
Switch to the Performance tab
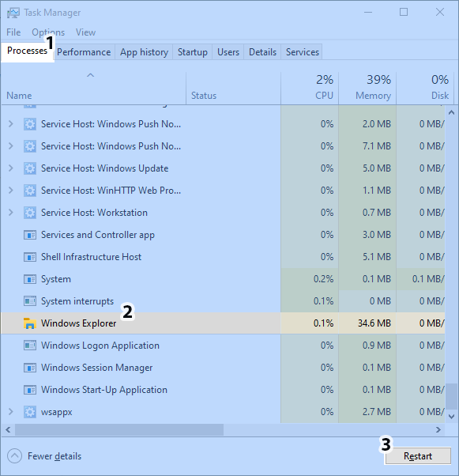coord(84,52)
